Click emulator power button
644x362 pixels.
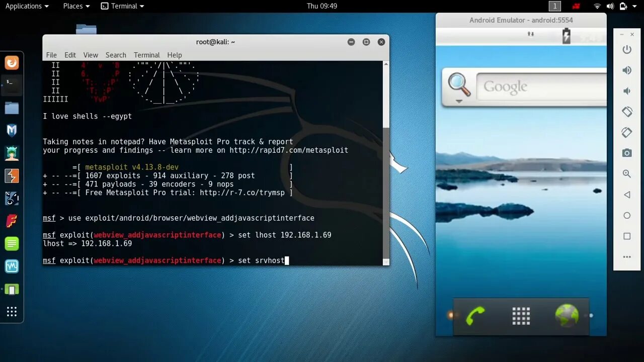pyautogui.click(x=627, y=49)
